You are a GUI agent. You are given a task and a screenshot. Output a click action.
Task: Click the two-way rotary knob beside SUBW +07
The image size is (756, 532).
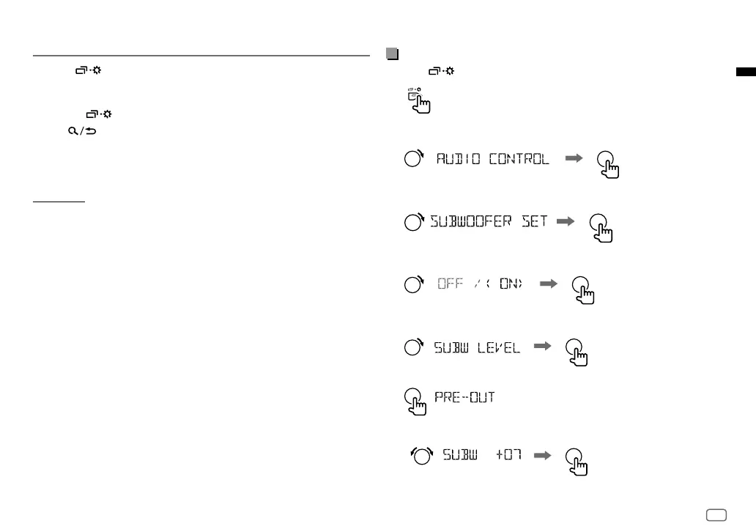(423, 456)
